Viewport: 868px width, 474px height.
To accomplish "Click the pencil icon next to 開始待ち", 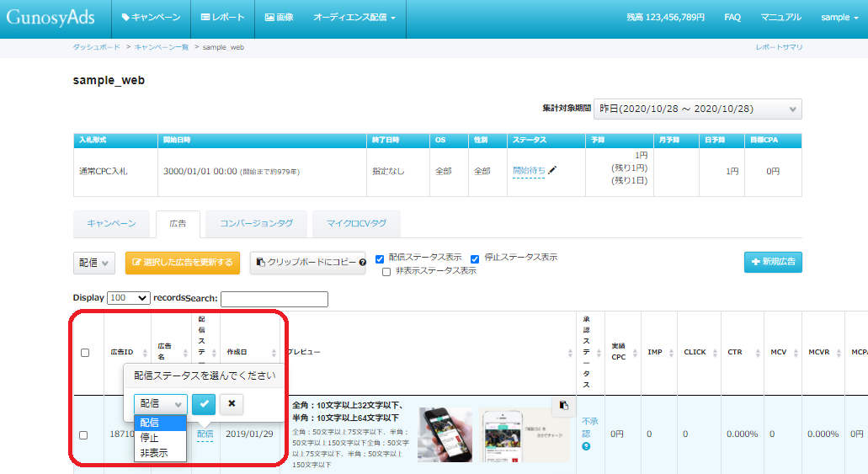I will click(552, 170).
